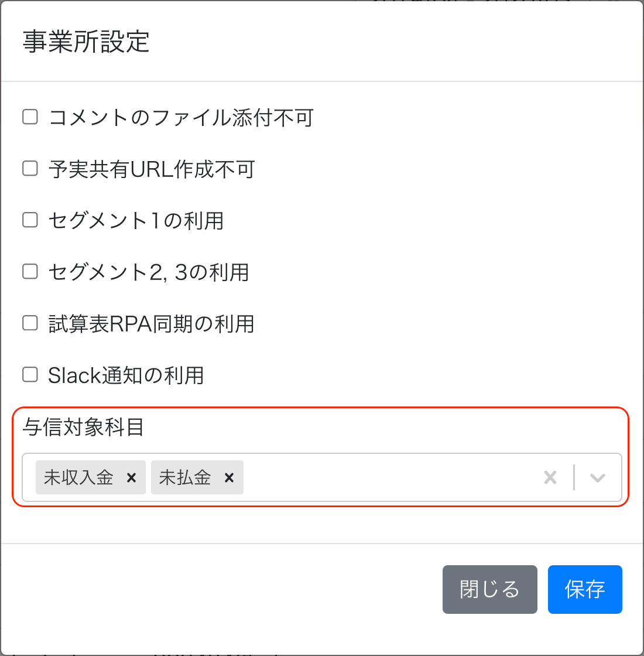This screenshot has width=644, height=656.
Task: Remove the 未払金 tag with its x icon
Action: pyautogui.click(x=229, y=477)
